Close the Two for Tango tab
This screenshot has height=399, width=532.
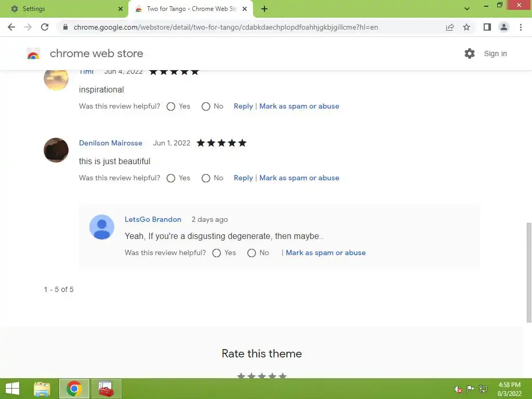tap(245, 9)
